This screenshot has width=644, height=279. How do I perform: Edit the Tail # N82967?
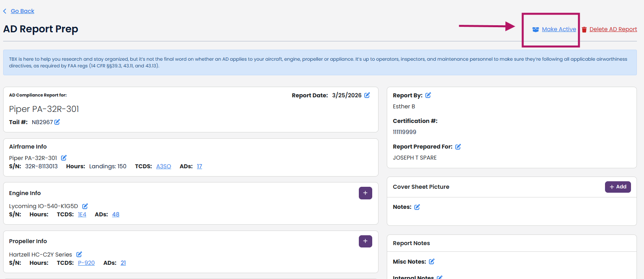57,122
